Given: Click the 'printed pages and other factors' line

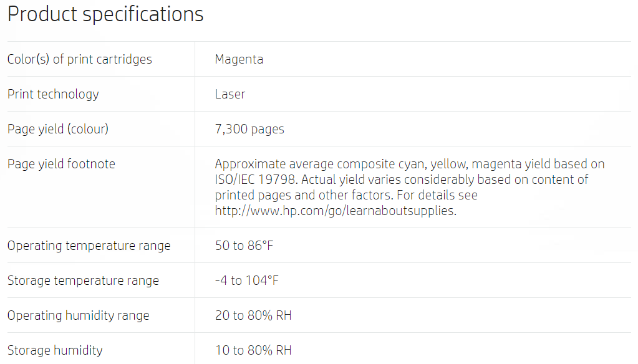Looking at the screenshot, I should tap(346, 195).
